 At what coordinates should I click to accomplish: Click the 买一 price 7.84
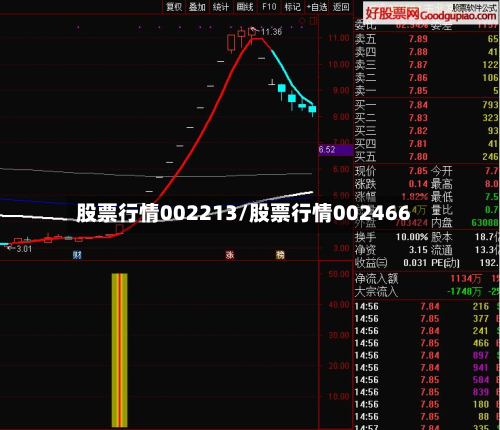pyautogui.click(x=418, y=105)
